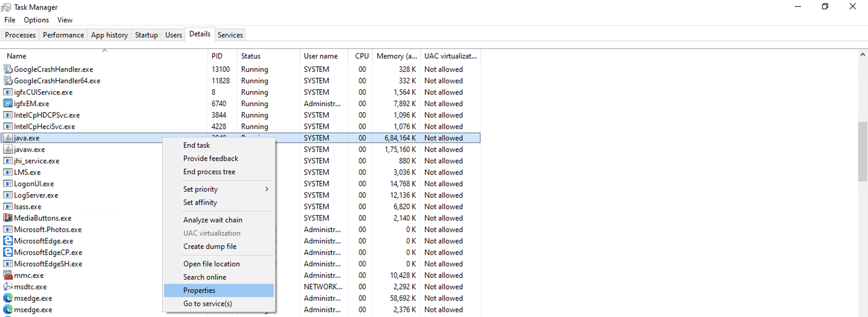Switch to the Processes tab

tap(20, 35)
